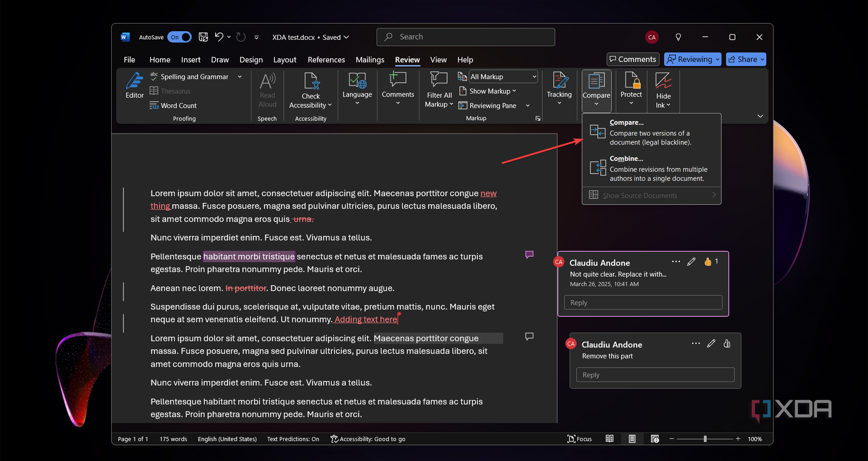The height and width of the screenshot is (461, 868).
Task: Click the 175 words counter
Action: (x=173, y=439)
